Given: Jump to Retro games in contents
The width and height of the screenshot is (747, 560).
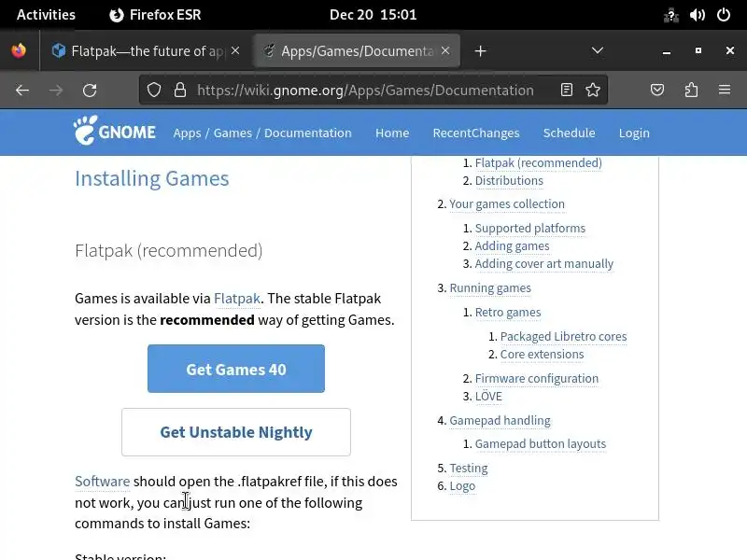Looking at the screenshot, I should coord(508,313).
